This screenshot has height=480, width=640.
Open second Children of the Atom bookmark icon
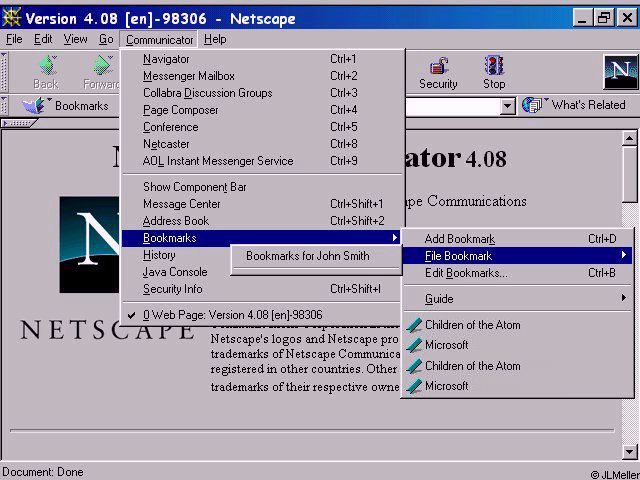pos(414,366)
